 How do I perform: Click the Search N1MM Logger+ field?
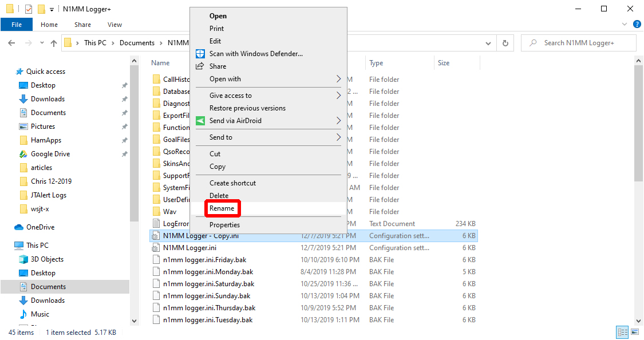[578, 43]
